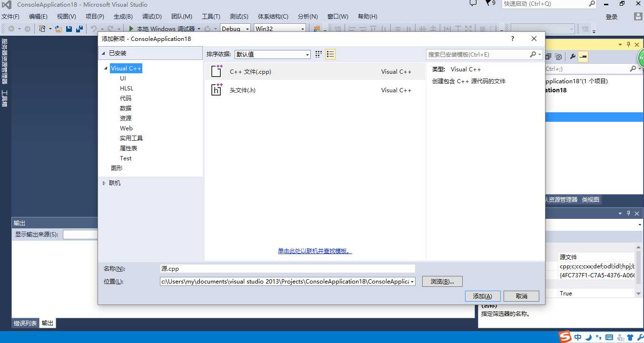This screenshot has height=343, width=644.
Task: Switch to the 类视图 tab
Action: (x=591, y=200)
